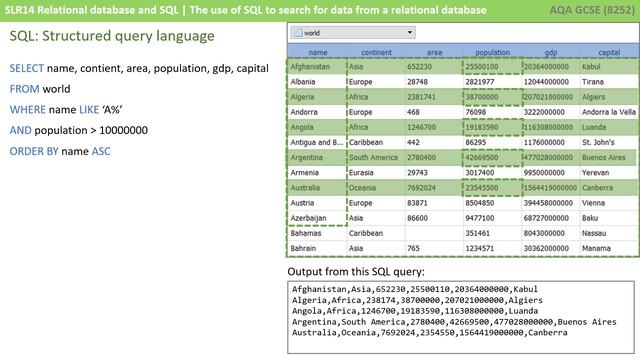
Task: Click the Australia name cell
Action: pos(318,188)
